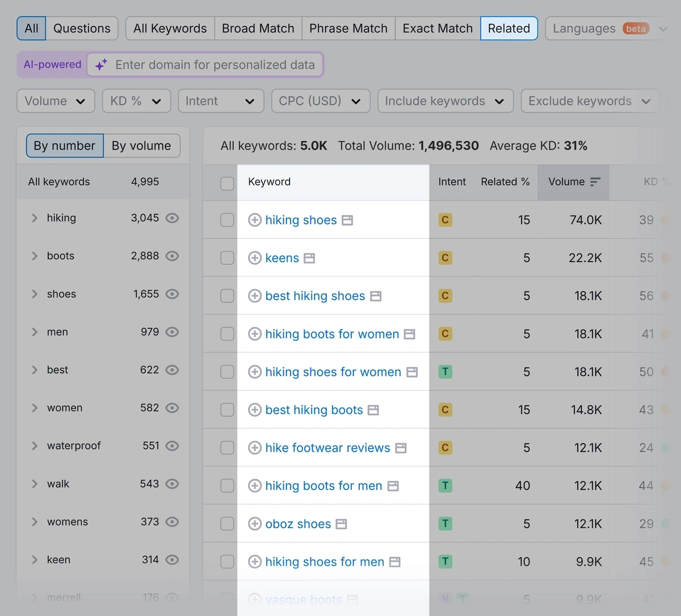681x616 pixels.
Task: Sort groups By volume
Action: (x=141, y=146)
